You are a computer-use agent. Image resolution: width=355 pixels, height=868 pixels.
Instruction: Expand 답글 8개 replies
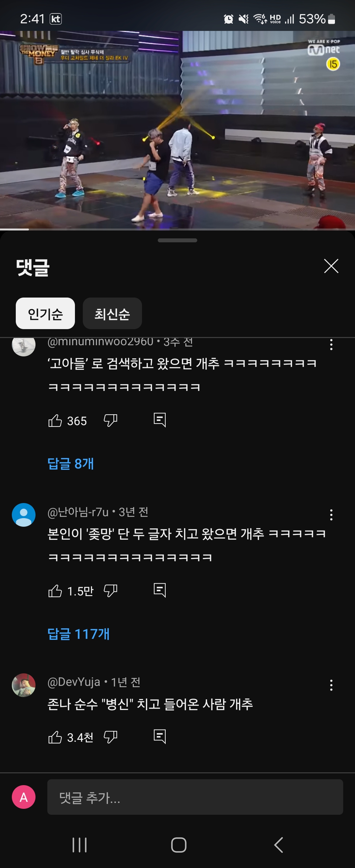click(x=71, y=464)
